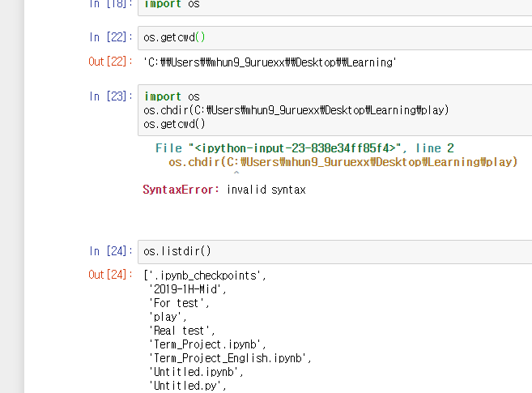Click 'Untitled.py' in the output list
The image size is (532, 393).
[188, 386]
